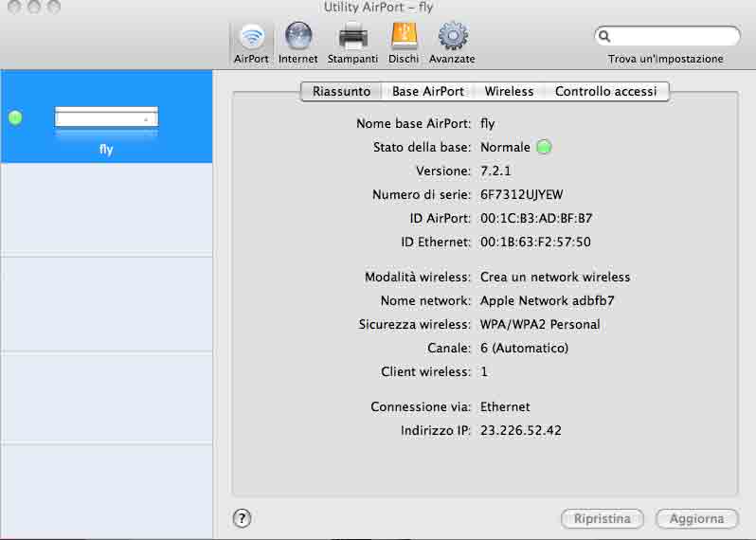Screen dimensions: 756x540
Task: Focus the Trova un'impostazione search field
Action: pos(668,36)
